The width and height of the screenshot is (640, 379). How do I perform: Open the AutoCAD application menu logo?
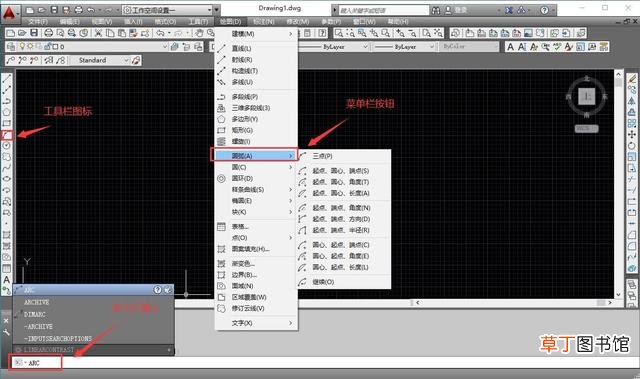tap(9, 12)
